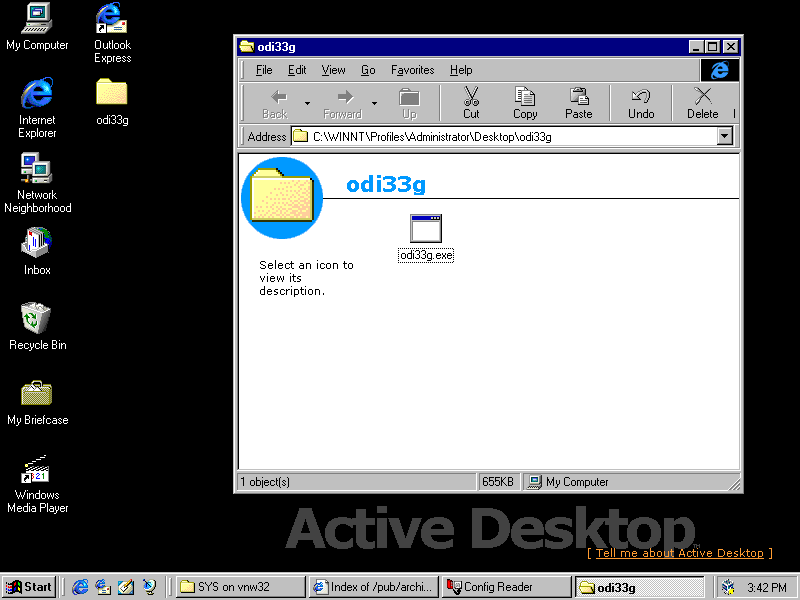Open the Address bar dropdown
This screenshot has height=600, width=800.
pyautogui.click(x=724, y=136)
